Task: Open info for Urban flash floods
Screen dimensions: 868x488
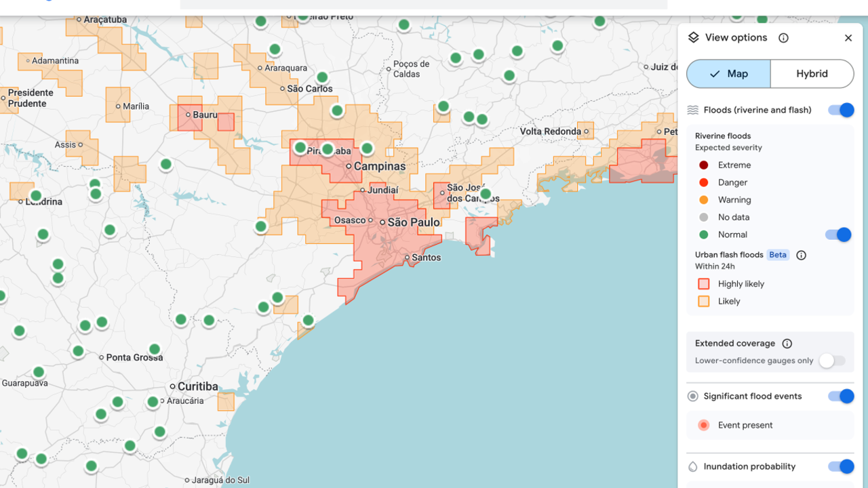Action: coord(801,256)
